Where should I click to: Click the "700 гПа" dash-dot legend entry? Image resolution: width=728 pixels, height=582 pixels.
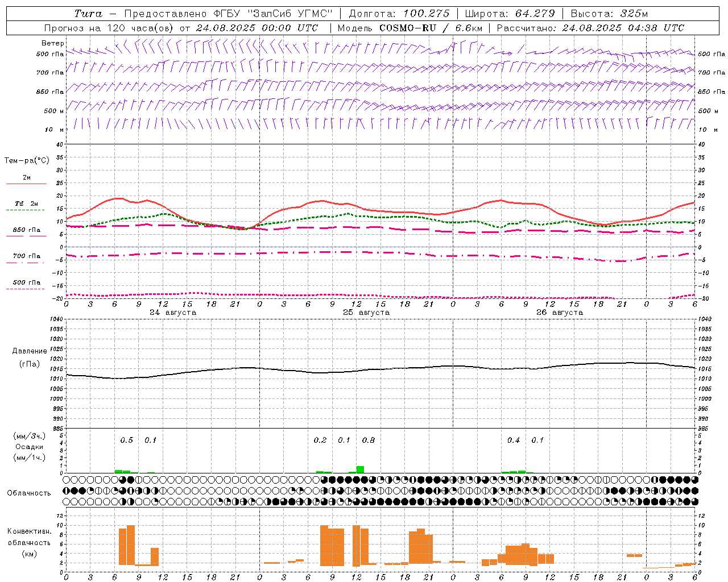pos(26,256)
